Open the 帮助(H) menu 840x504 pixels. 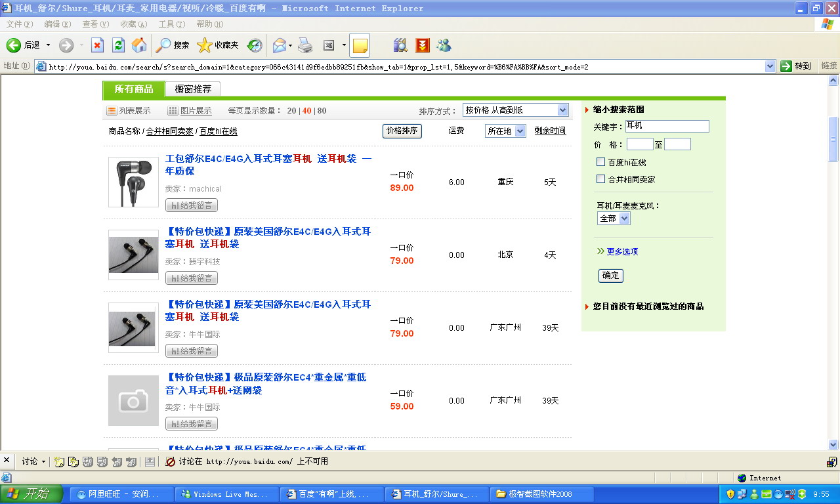[x=210, y=24]
